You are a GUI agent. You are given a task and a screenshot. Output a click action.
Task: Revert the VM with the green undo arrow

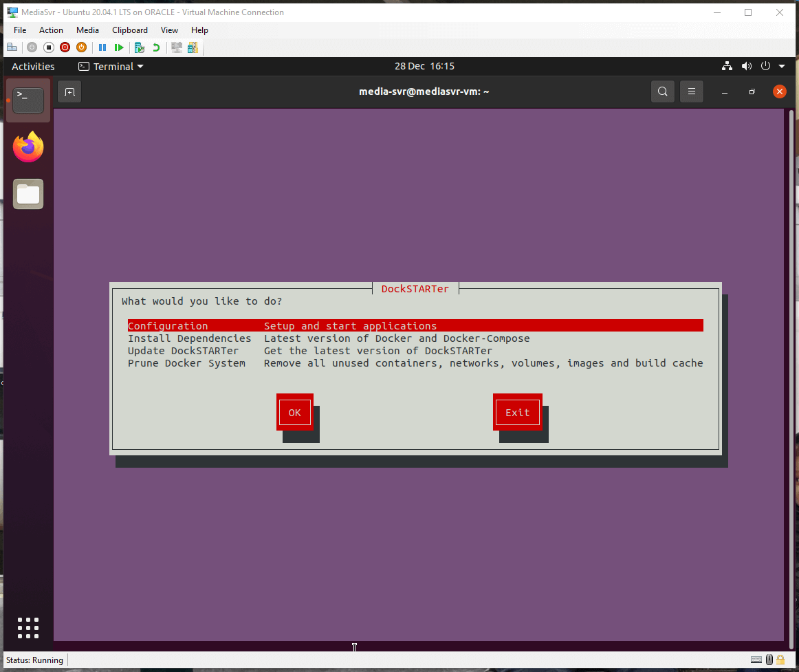click(156, 47)
